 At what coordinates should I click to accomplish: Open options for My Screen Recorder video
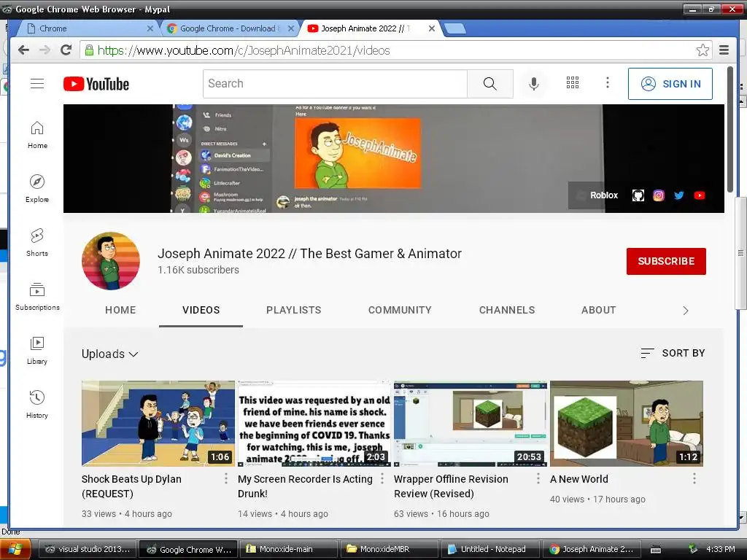pos(382,478)
